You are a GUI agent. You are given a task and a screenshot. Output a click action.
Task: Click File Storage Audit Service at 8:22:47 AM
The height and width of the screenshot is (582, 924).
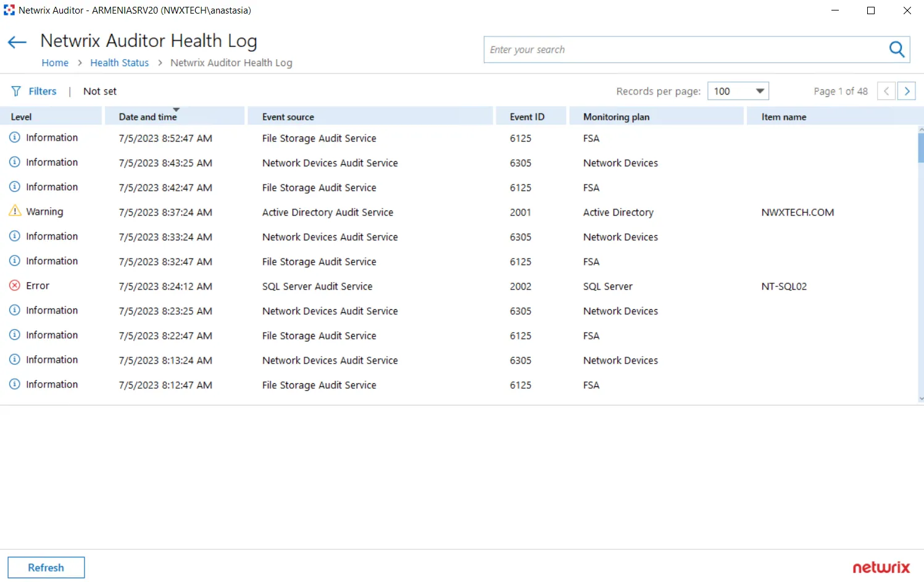(319, 336)
